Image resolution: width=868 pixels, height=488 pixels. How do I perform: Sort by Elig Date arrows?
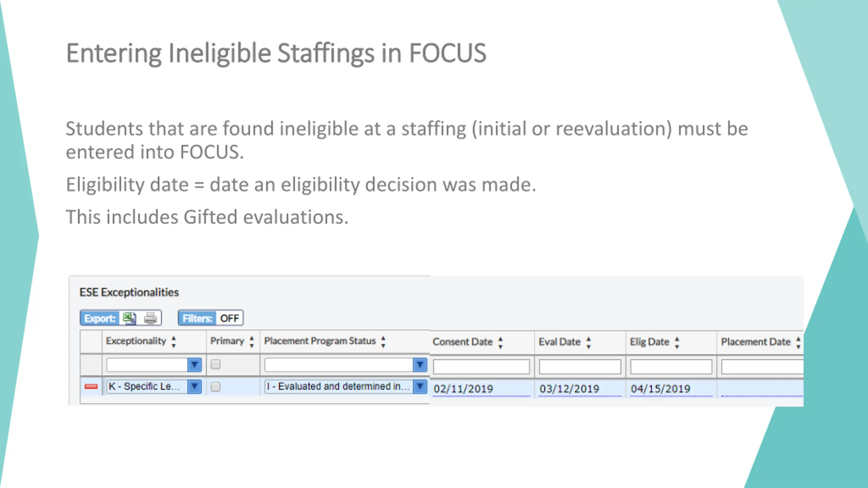tap(677, 342)
